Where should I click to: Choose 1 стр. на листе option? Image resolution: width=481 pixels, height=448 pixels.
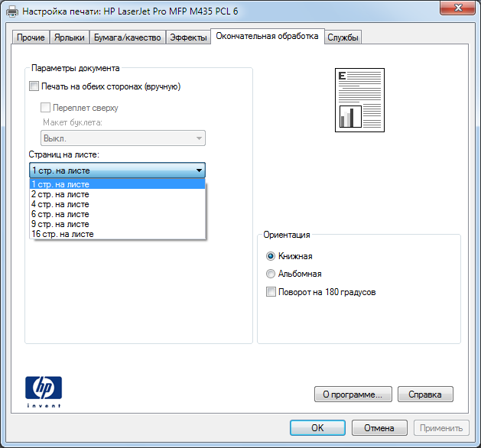pyautogui.click(x=117, y=184)
